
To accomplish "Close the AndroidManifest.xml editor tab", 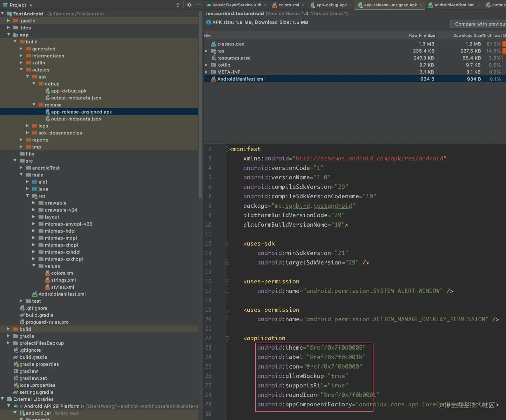I will click(x=478, y=5).
